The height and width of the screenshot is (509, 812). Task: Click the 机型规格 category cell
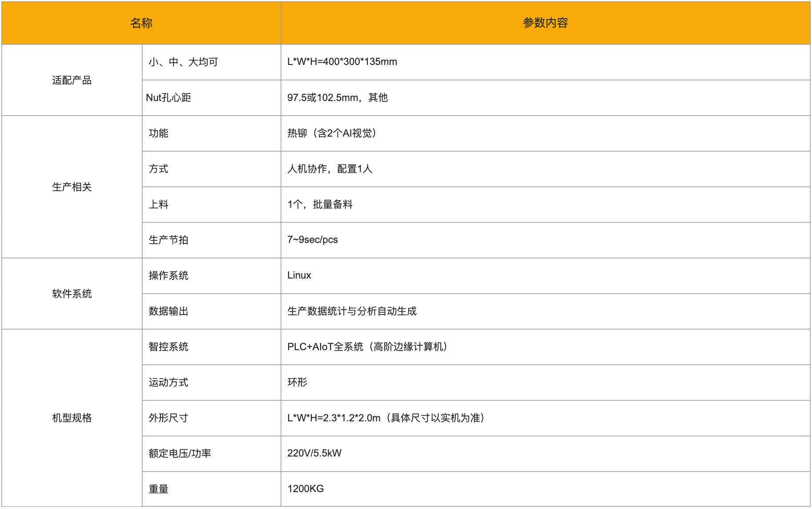tap(72, 418)
